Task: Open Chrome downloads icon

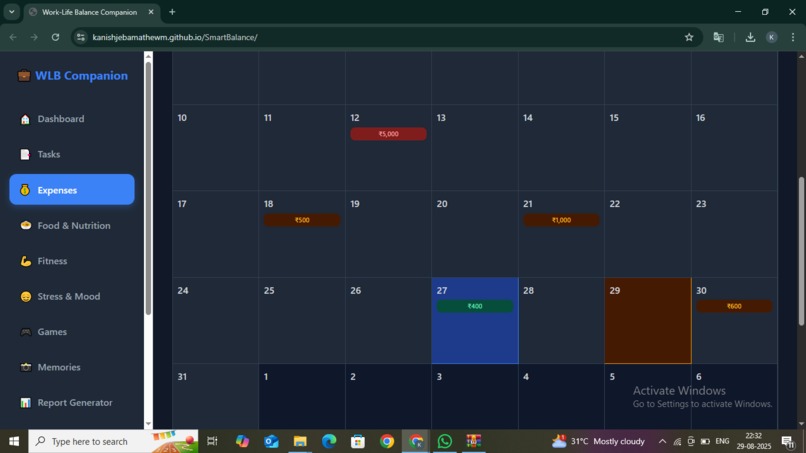Action: click(750, 37)
